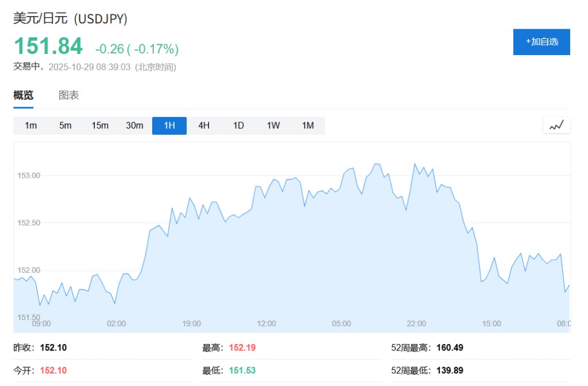
Task: Click the line chart type icon
Action: [556, 126]
